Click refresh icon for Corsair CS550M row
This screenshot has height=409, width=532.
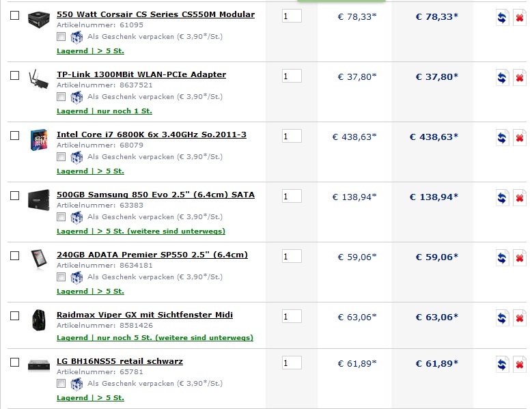(x=502, y=18)
